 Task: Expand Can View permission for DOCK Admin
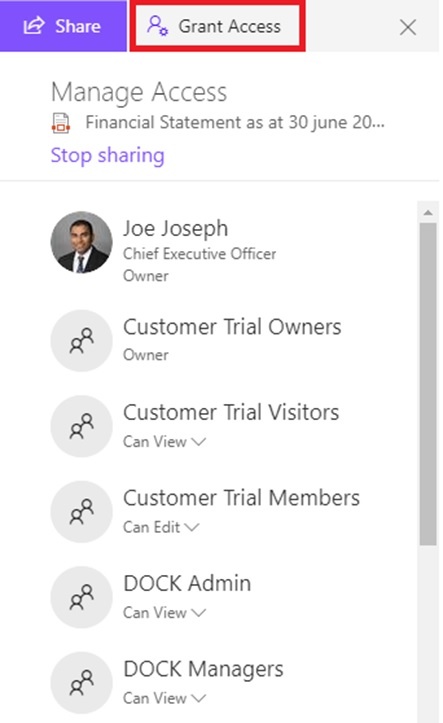tap(164, 613)
